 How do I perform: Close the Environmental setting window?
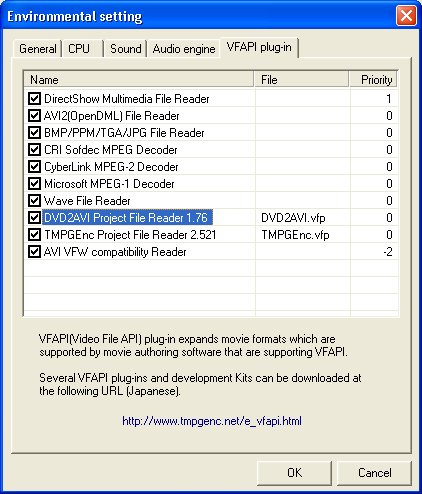[406, 16]
